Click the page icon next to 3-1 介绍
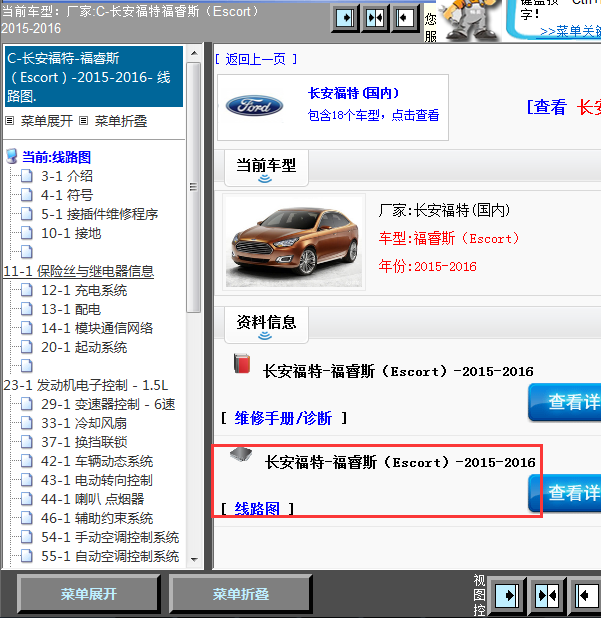 point(26,176)
